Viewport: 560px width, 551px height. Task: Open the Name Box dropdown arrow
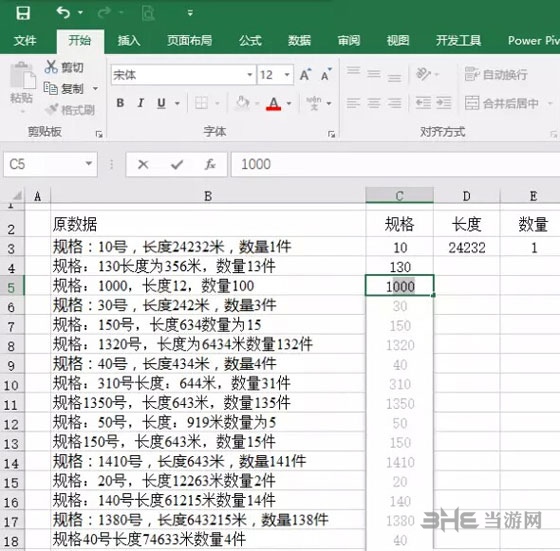pyautogui.click(x=89, y=164)
